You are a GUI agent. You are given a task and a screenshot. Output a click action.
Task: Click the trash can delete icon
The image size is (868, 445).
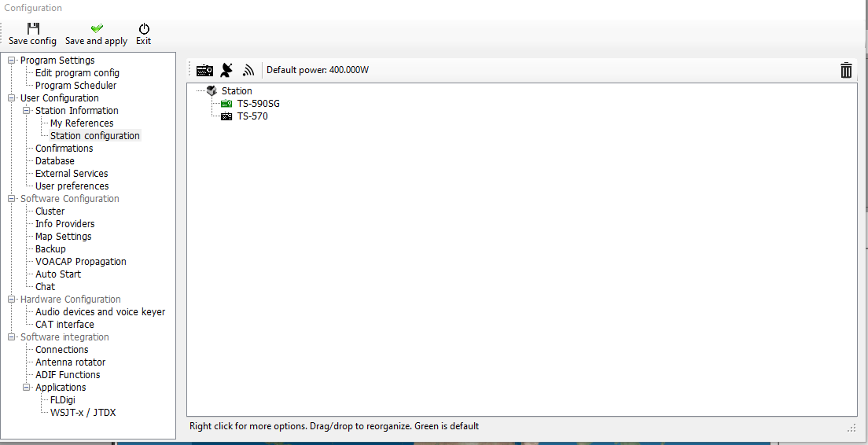click(x=846, y=70)
